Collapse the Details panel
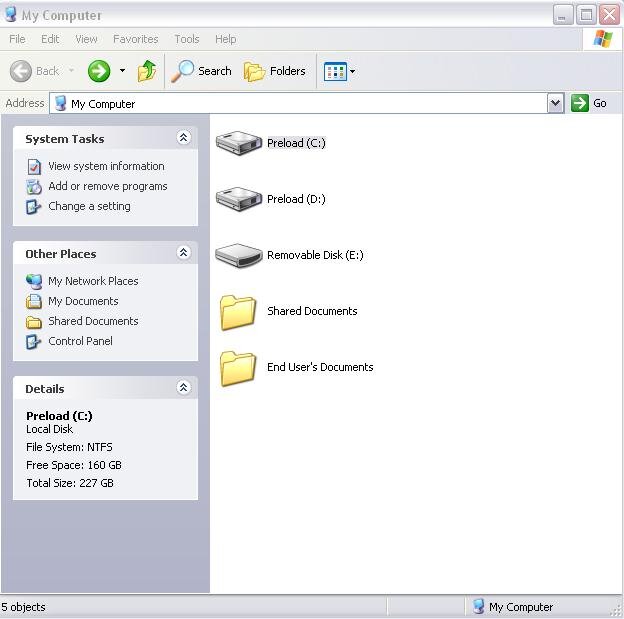 click(183, 388)
